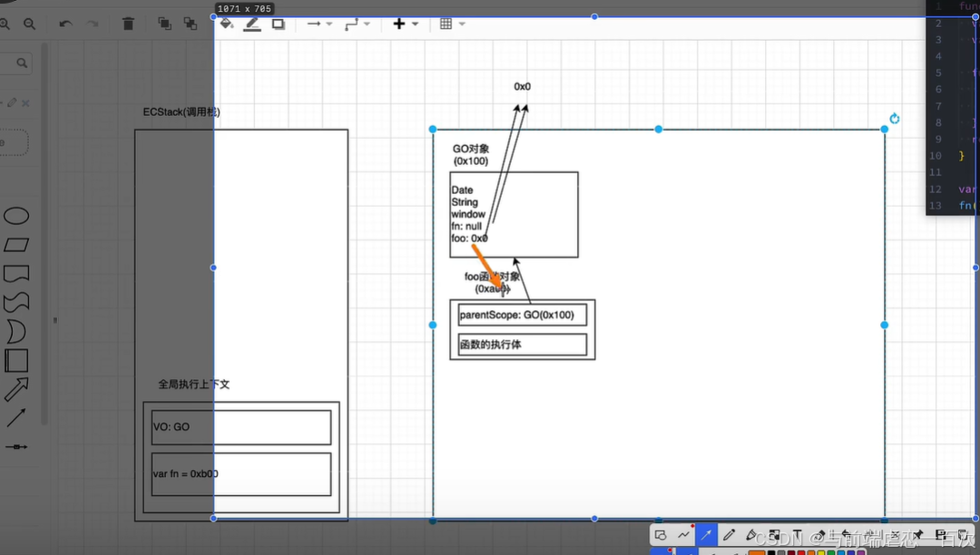Image resolution: width=980 pixels, height=555 pixels.
Task: Click the 'parentScope: GO(0x100)' box
Action: [x=522, y=315]
